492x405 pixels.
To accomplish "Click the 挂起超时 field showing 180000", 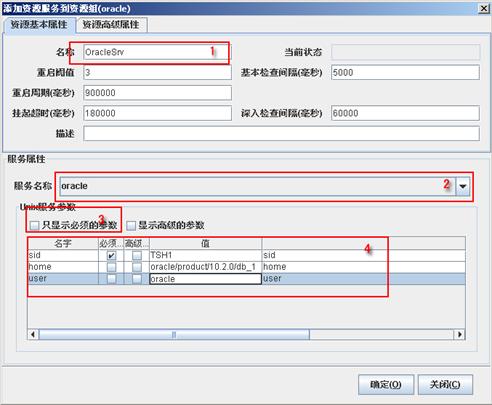I will tap(157, 113).
